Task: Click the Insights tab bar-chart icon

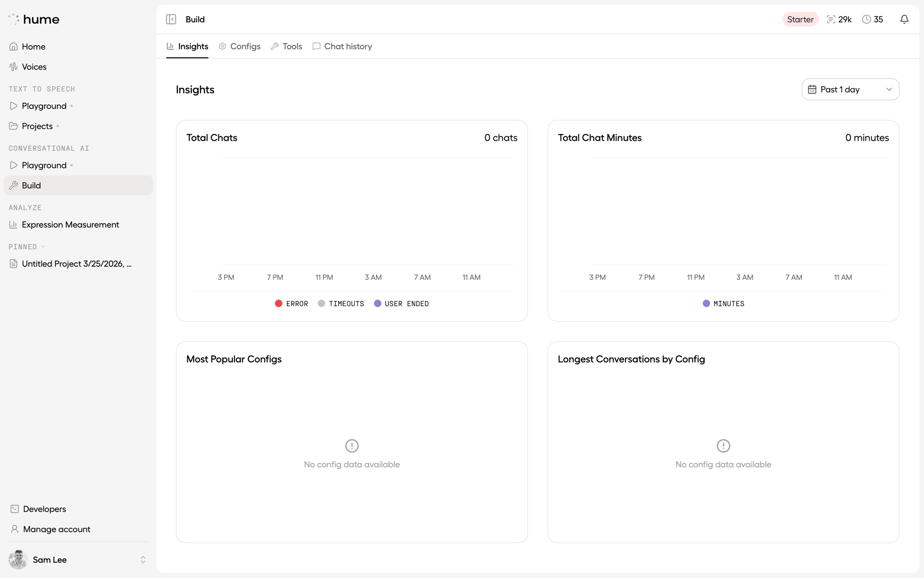Action: (170, 46)
